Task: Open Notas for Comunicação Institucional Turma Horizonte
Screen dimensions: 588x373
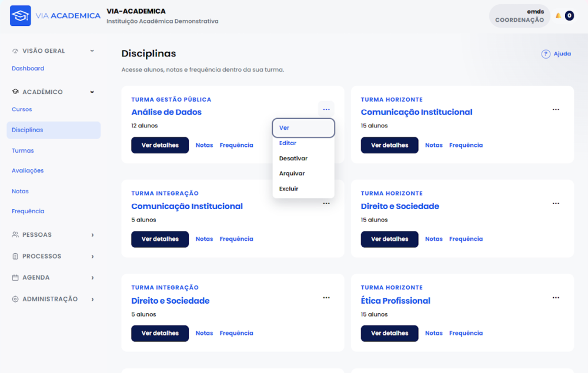Action: pos(434,145)
